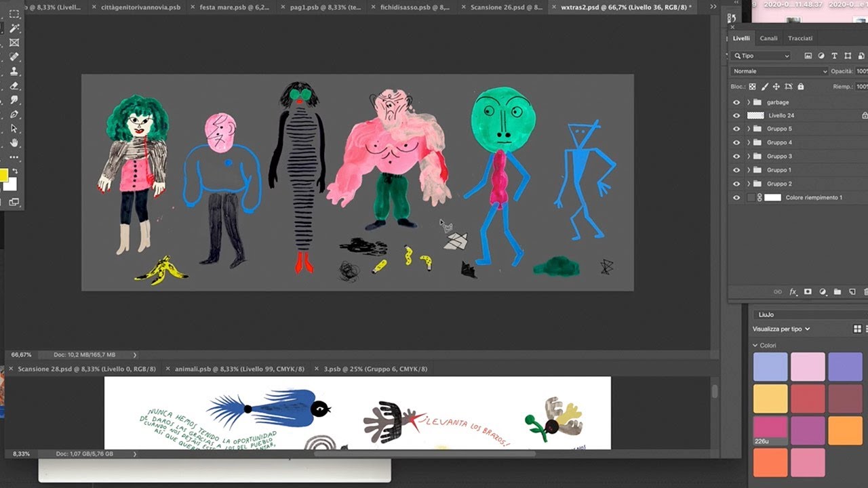Select the Eraser tool
The image size is (868, 488).
click(x=14, y=85)
